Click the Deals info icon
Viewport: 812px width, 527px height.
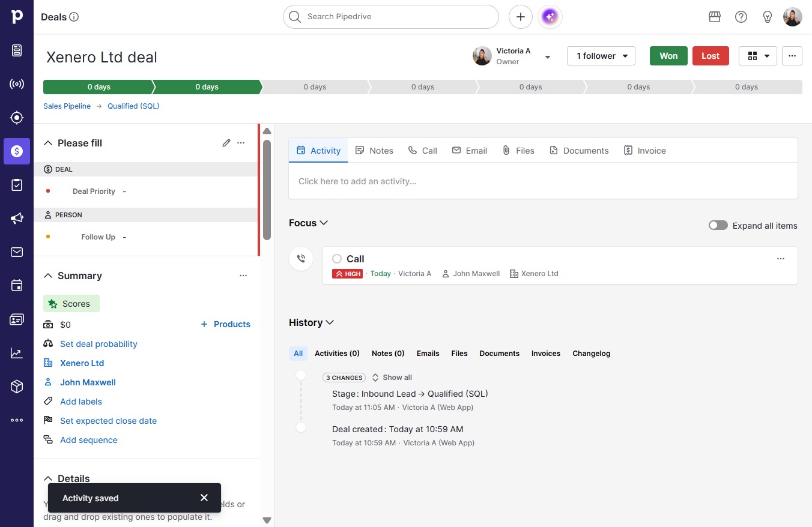point(74,17)
